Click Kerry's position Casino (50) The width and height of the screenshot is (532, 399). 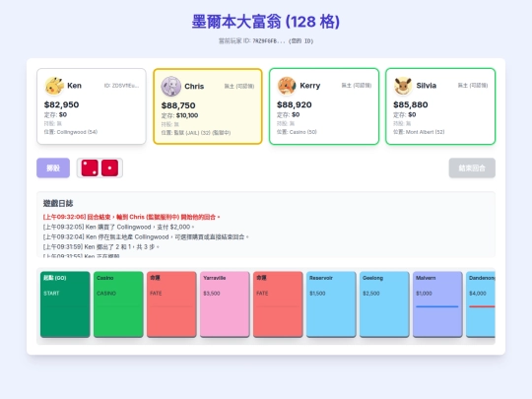(297, 132)
